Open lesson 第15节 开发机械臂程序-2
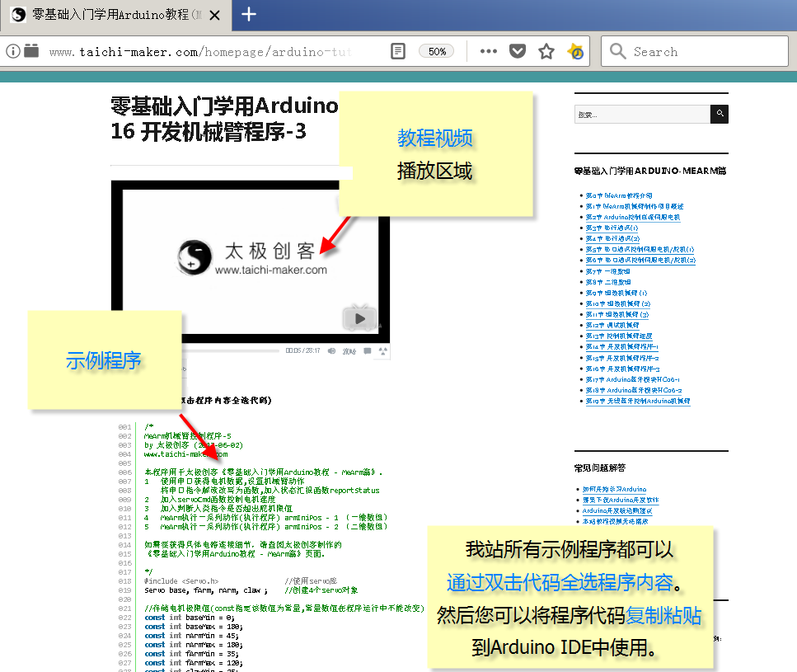 (x=622, y=358)
